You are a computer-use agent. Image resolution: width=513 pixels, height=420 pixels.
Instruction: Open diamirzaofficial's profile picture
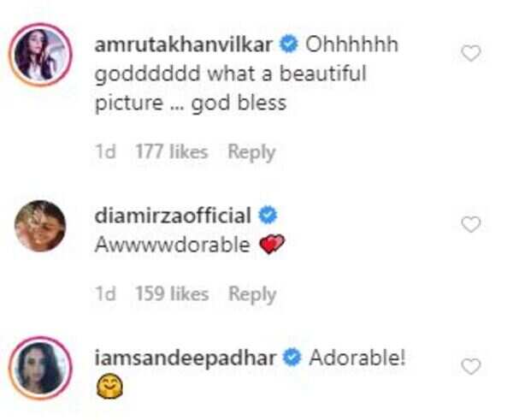click(39, 226)
